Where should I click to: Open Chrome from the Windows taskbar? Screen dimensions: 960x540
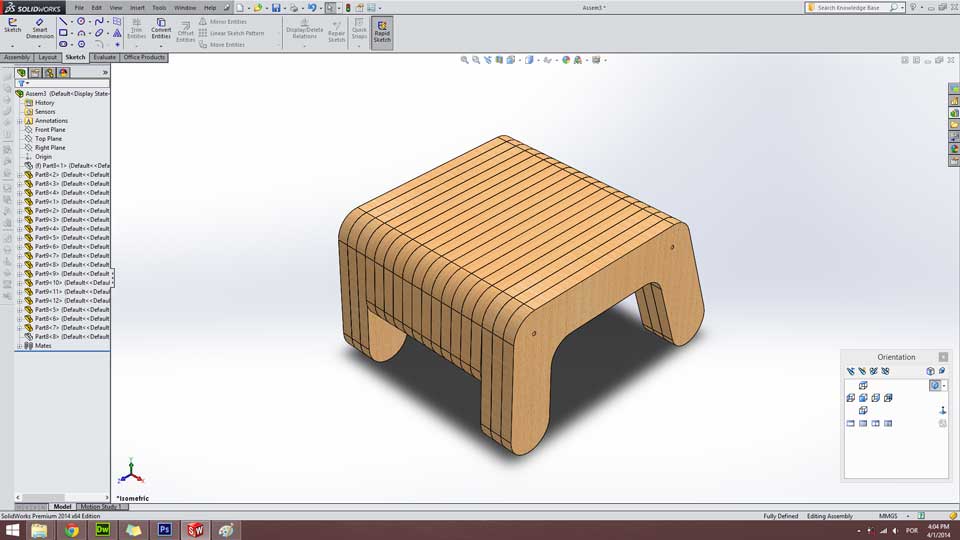pos(72,530)
